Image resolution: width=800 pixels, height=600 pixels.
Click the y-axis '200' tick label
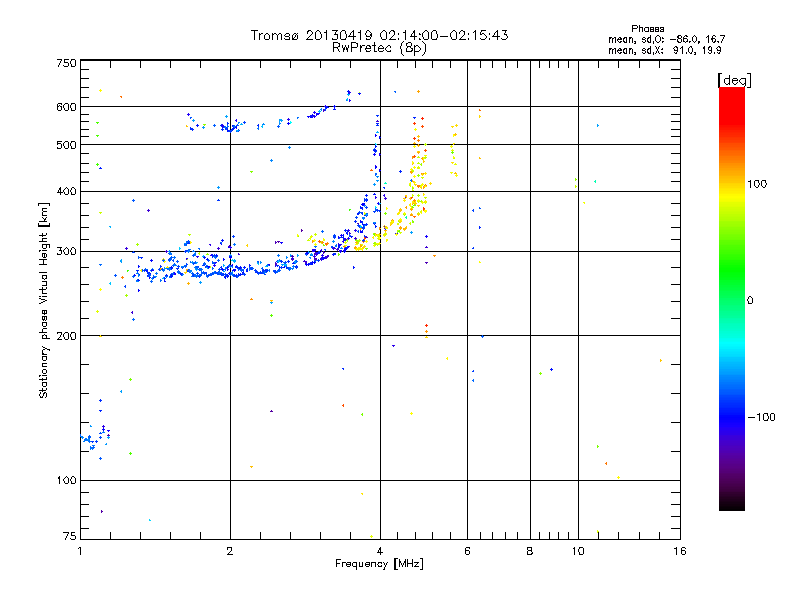tap(67, 336)
